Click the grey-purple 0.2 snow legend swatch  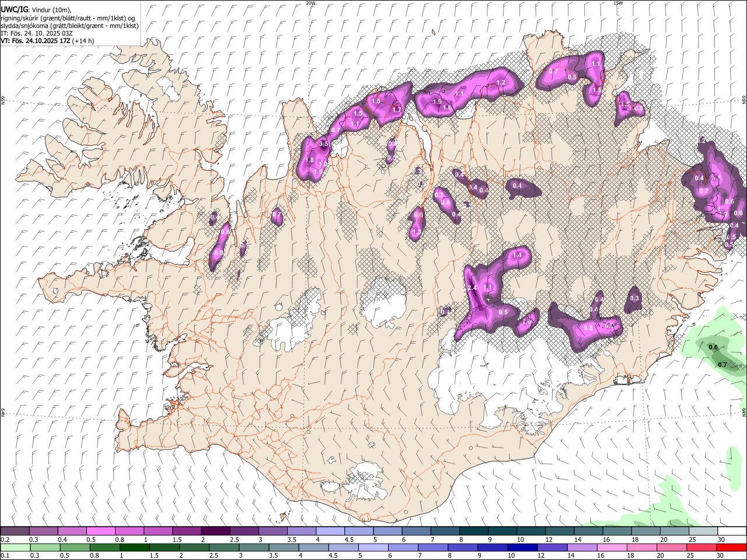15,531
